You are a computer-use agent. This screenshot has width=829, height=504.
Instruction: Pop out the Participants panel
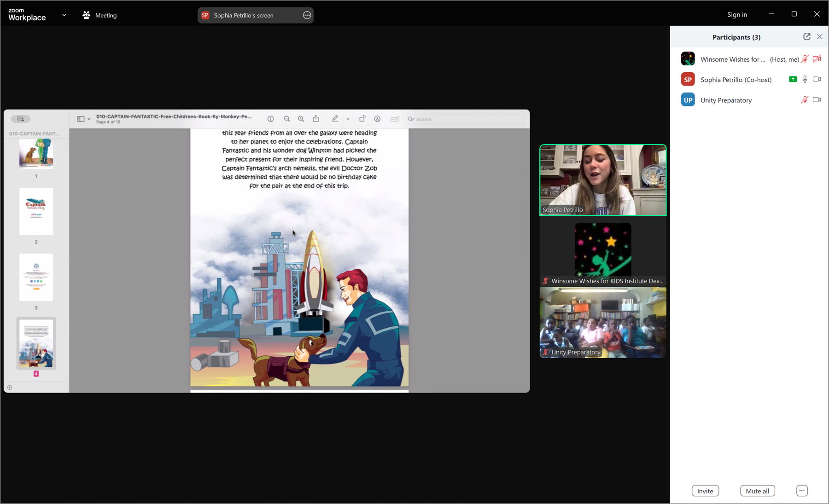[806, 37]
